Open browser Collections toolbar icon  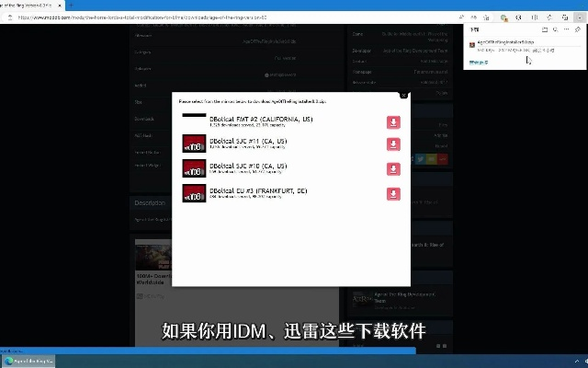[x=564, y=17]
